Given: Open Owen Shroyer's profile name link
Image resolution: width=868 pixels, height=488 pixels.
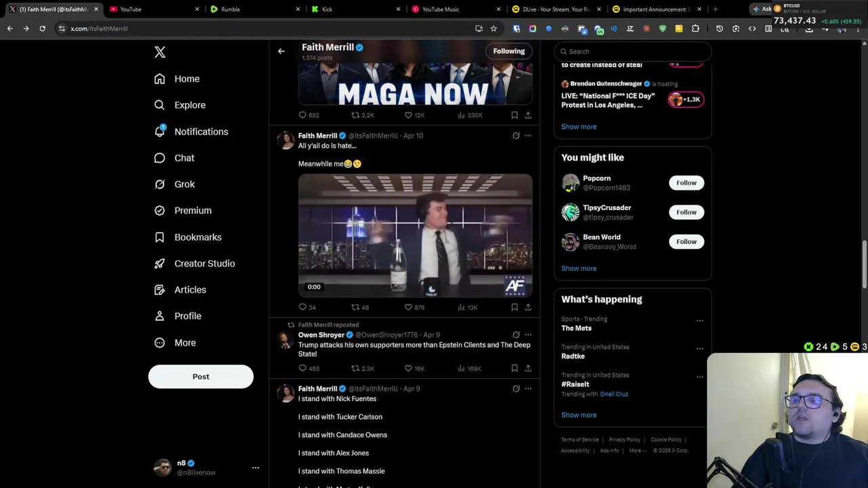Looking at the screenshot, I should [321, 335].
